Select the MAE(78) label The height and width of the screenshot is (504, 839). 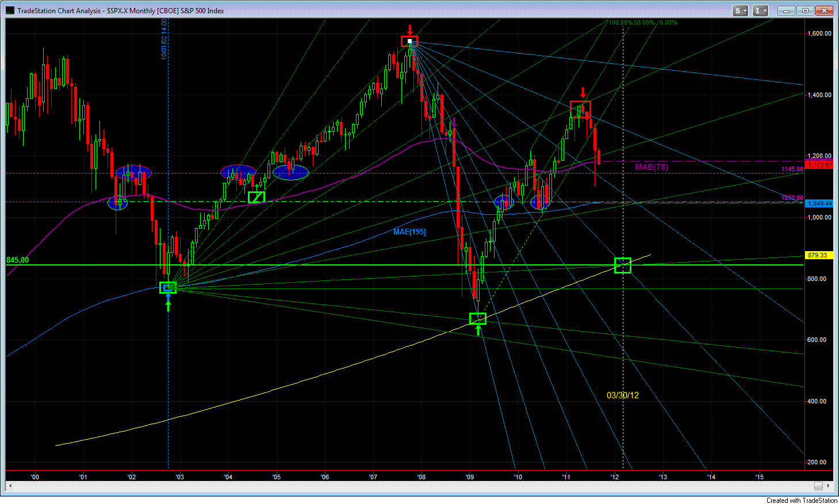652,167
